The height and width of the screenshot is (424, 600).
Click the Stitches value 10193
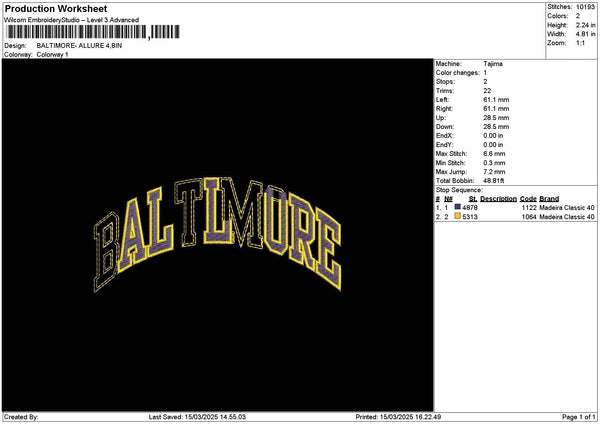coord(585,7)
